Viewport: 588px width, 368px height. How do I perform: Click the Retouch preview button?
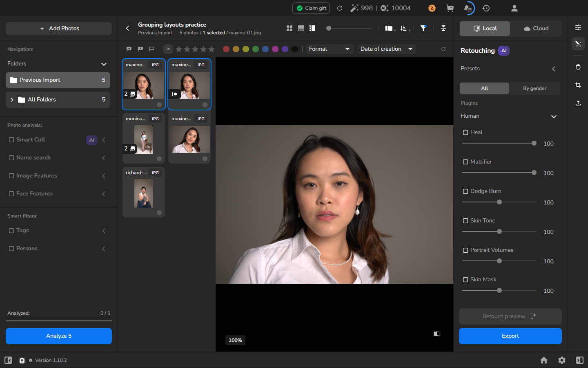point(510,316)
